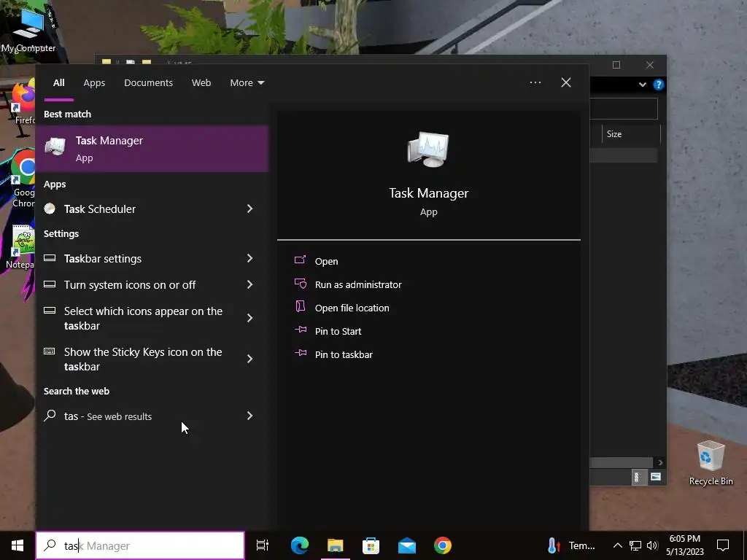Click the web search magnifier icon for tas
Image resolution: width=747 pixels, height=560 pixels.
coord(50,416)
